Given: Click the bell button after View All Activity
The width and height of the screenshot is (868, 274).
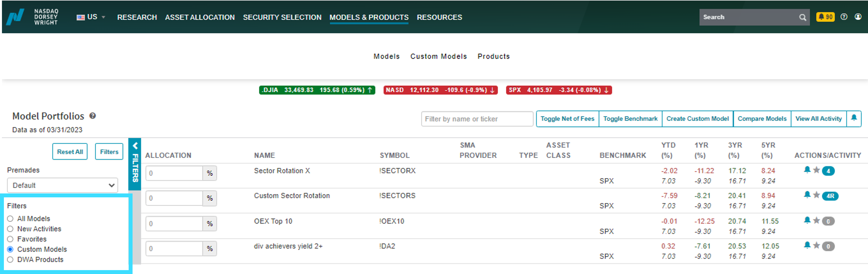Looking at the screenshot, I should [854, 118].
